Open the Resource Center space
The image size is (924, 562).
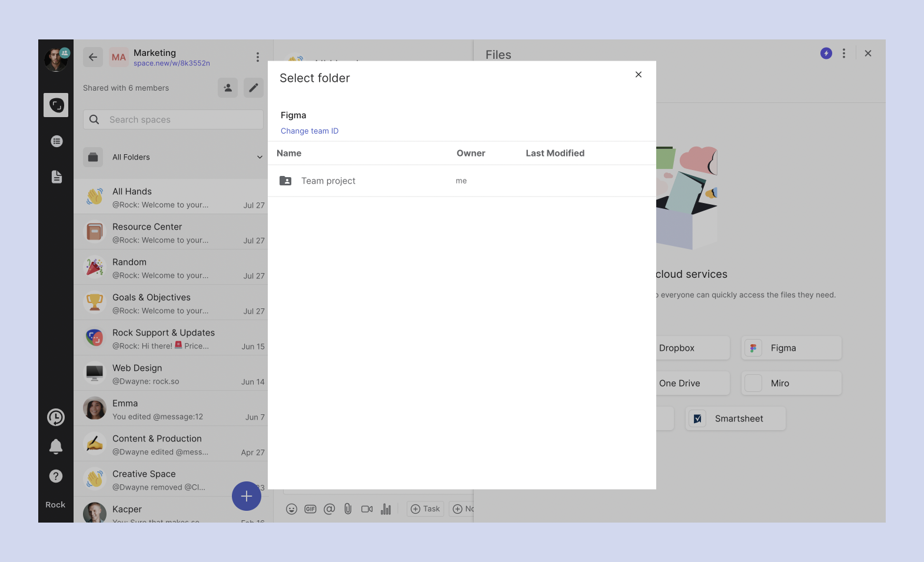[171, 232]
